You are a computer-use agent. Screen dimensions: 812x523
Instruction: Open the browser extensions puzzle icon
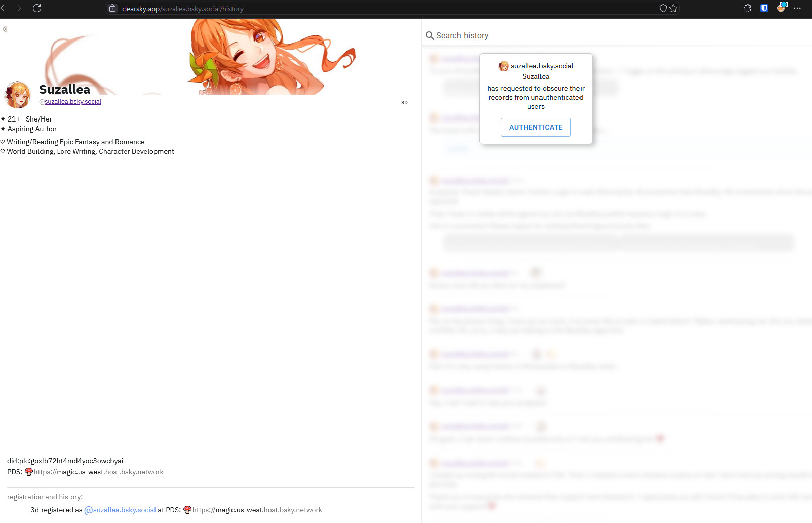pyautogui.click(x=747, y=8)
